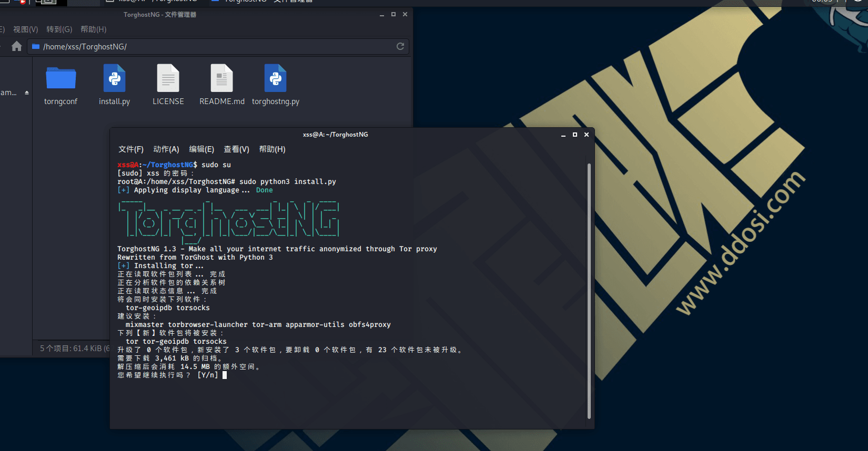Minimize the file manager window
Viewport: 868px width, 451px height.
tap(382, 15)
